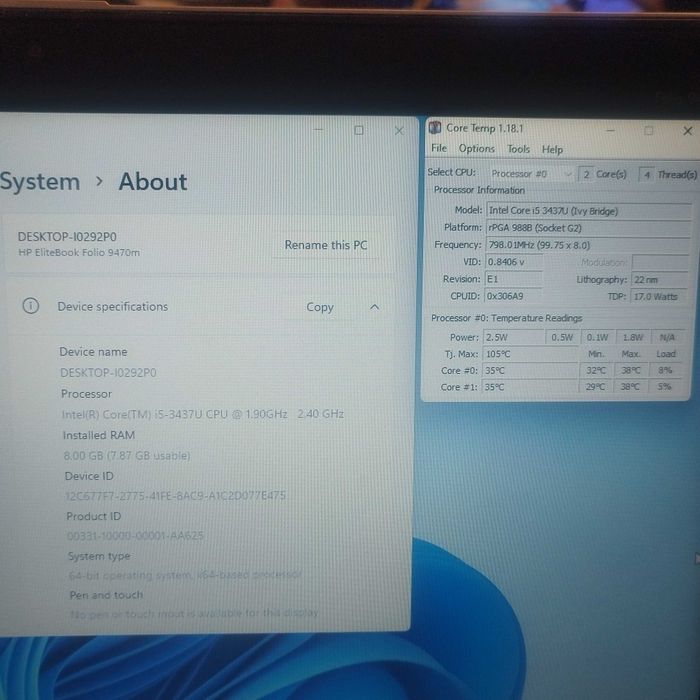
Task: Click the Rename this PC button
Action: [326, 245]
